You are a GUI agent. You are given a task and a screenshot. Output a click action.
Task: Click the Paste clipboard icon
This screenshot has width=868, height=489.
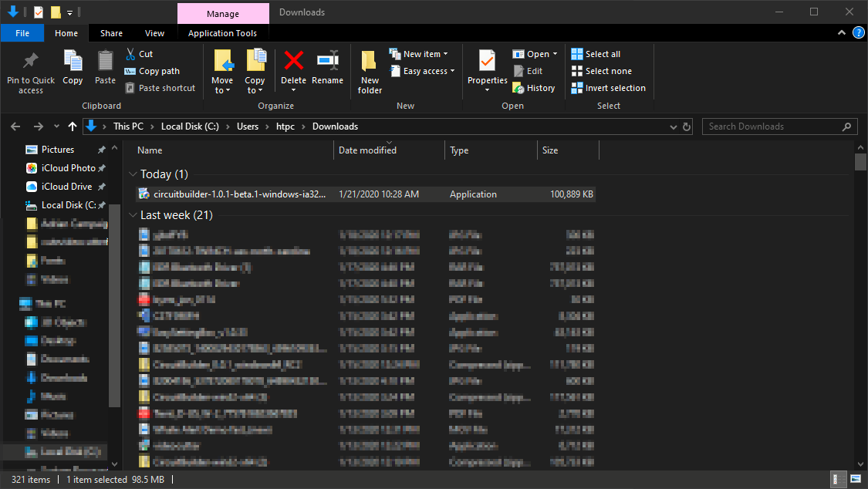pos(105,61)
